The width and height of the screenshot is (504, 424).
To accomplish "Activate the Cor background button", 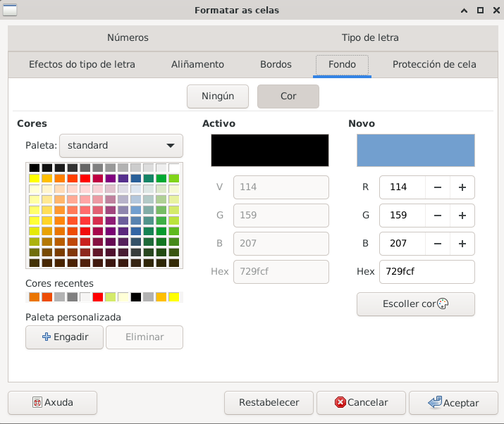I will coord(288,96).
